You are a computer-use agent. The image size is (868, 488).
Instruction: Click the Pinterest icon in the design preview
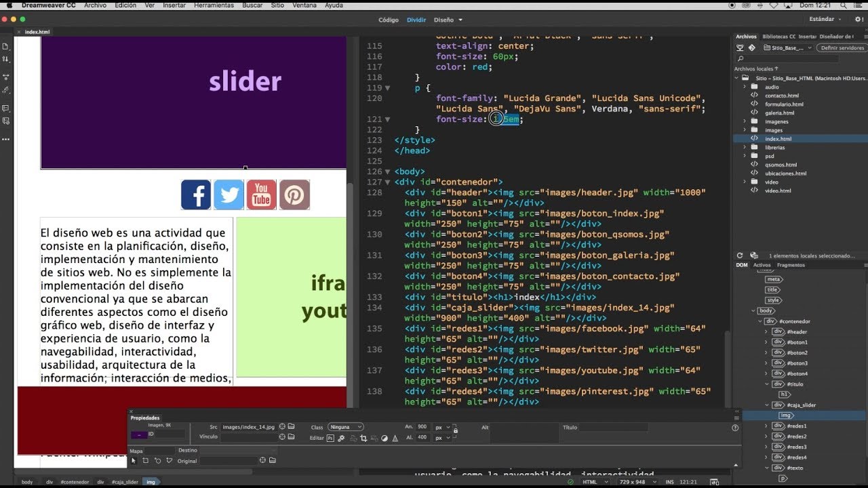pyautogui.click(x=294, y=195)
